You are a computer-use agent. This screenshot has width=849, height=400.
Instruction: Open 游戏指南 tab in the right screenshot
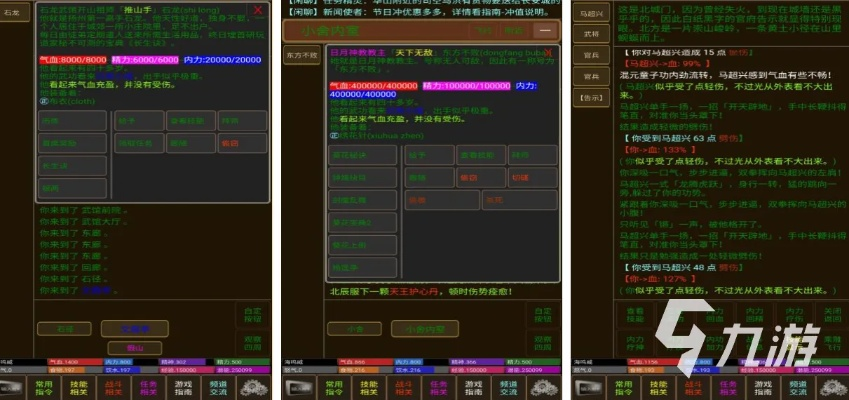click(763, 388)
